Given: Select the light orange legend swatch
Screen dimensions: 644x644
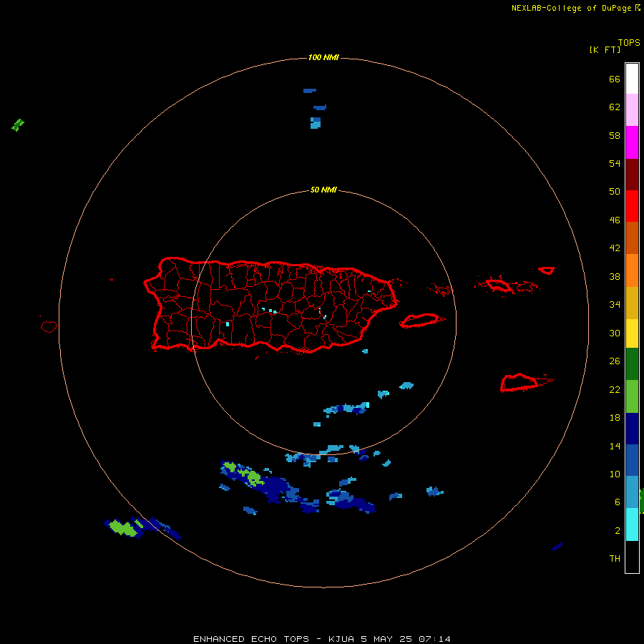Looking at the screenshot, I should [632, 270].
